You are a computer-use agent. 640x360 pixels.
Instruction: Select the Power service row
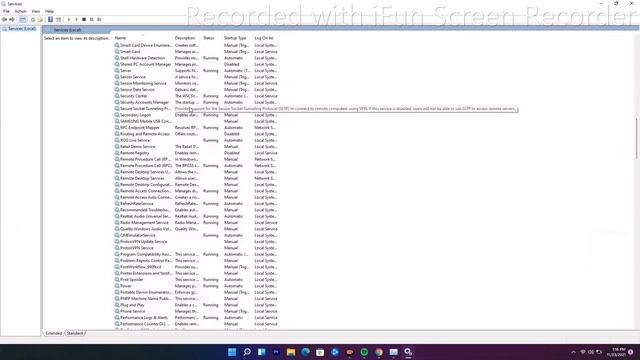(196, 286)
